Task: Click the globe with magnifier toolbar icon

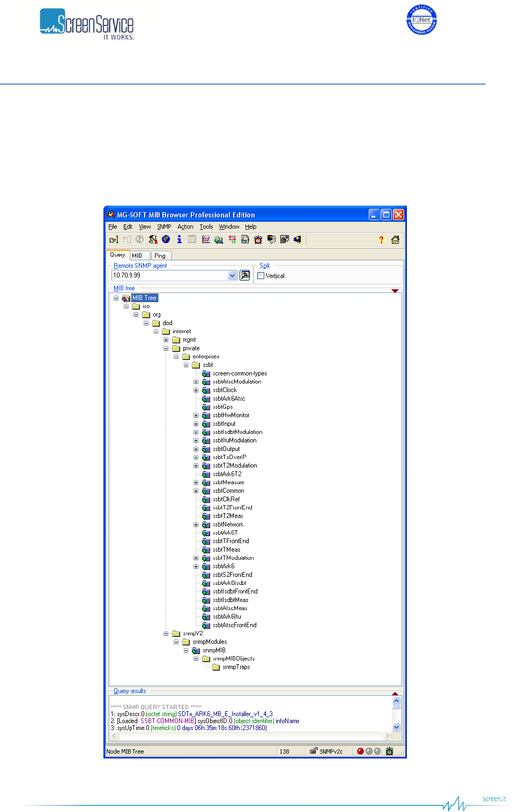Action: (219, 239)
